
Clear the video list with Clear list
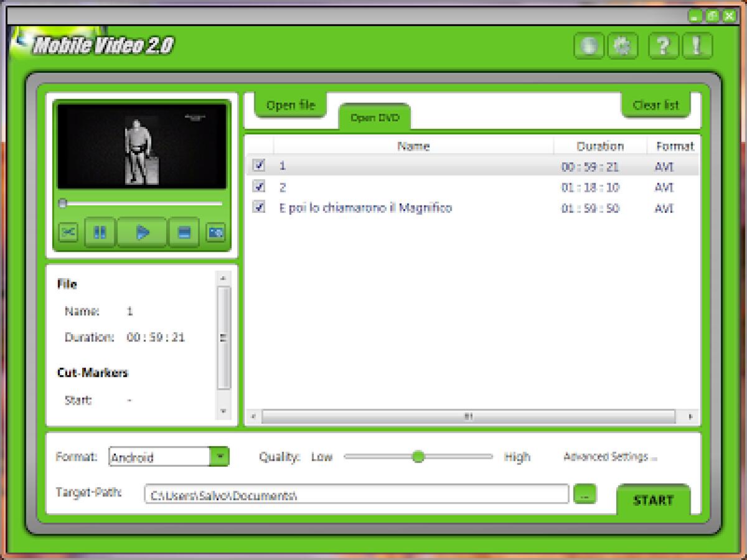pyautogui.click(x=656, y=105)
